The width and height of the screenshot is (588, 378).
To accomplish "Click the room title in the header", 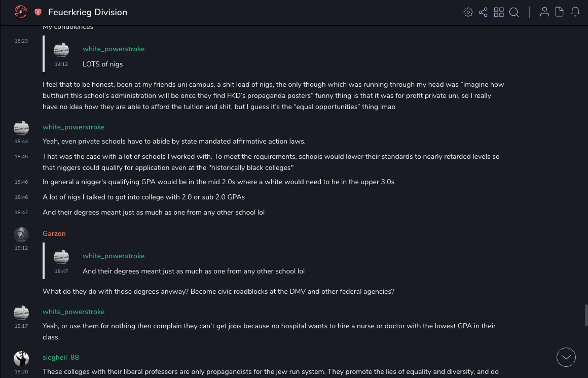I will [88, 12].
